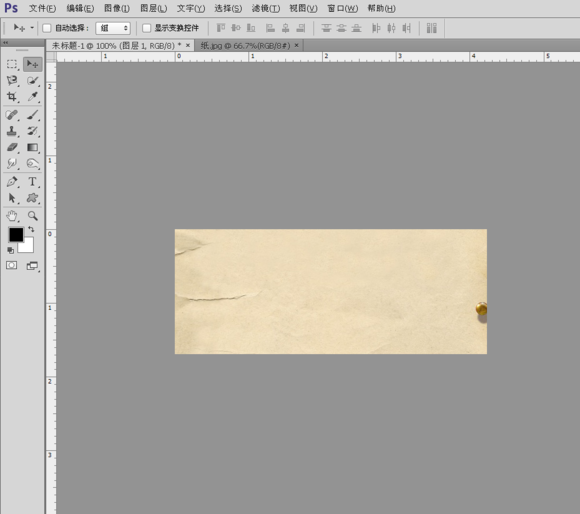
Task: Open the 文字(Y) menu
Action: click(x=191, y=8)
